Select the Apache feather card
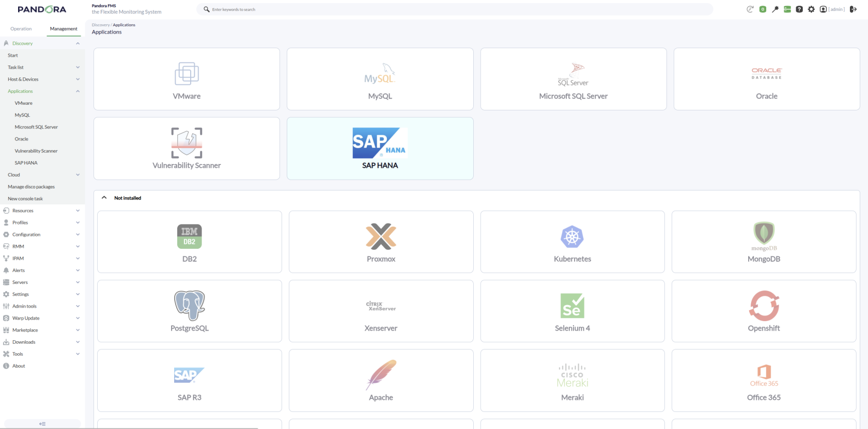The width and height of the screenshot is (868, 429). click(x=381, y=380)
